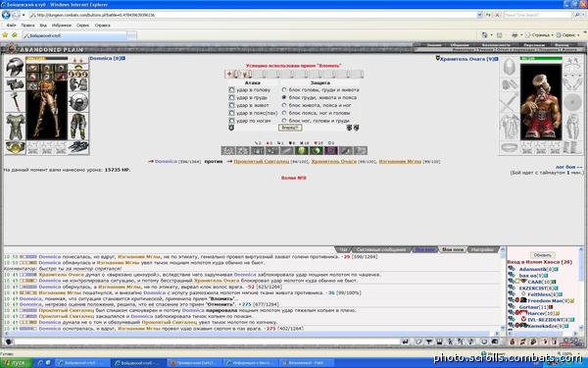Click the smiley face icon in chat toolbar
588x368 pixels.
484,342
